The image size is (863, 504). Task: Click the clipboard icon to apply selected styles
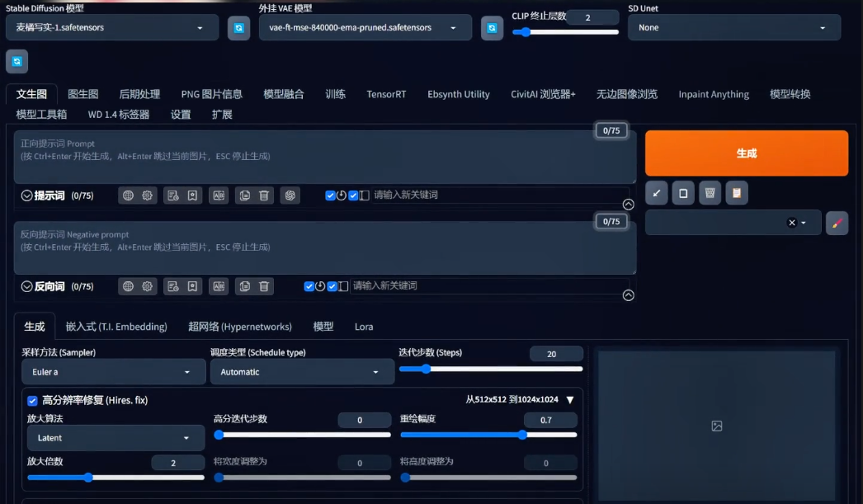click(x=736, y=193)
